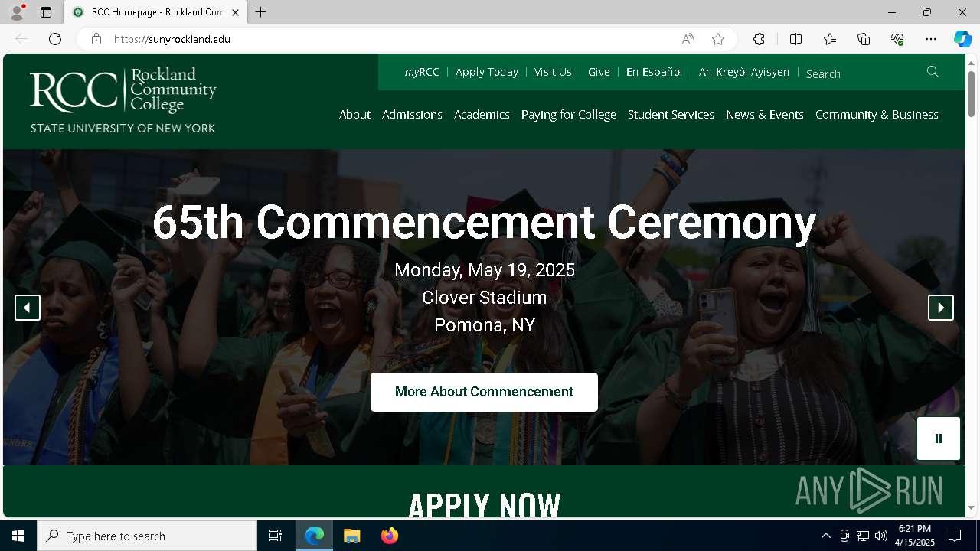Go to next carousel slide
Image resolution: width=980 pixels, height=551 pixels.
(941, 308)
